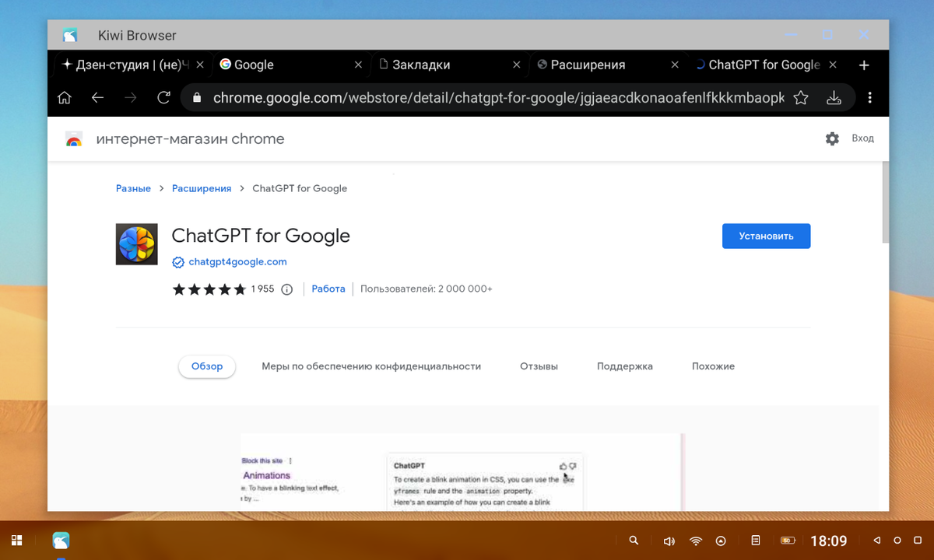Click the download icon in toolbar

(x=834, y=98)
